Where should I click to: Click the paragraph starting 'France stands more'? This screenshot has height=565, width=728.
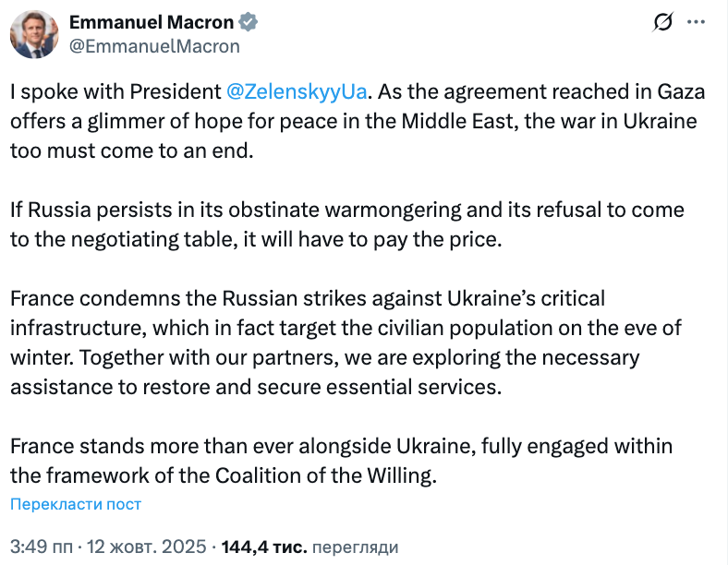(x=341, y=462)
